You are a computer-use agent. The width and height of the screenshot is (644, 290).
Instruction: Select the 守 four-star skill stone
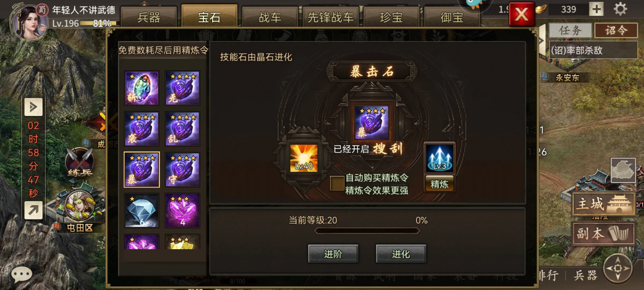182,170
